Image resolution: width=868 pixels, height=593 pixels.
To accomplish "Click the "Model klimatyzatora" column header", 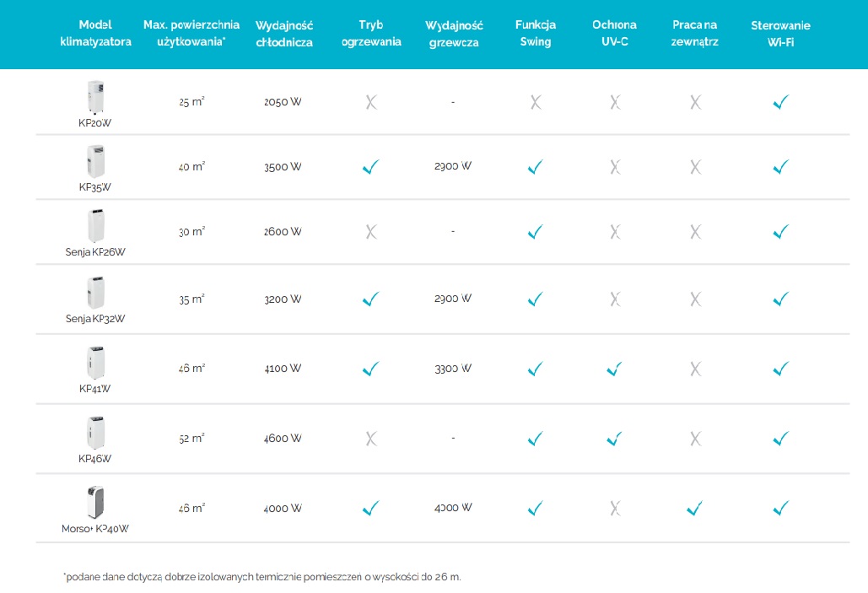I will coord(95,33).
